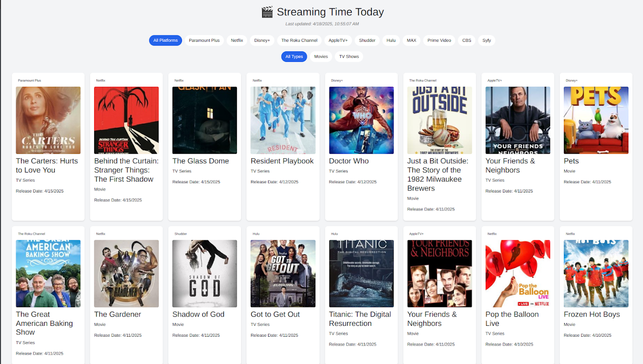Select the Frozen Hot Boys poster
This screenshot has width=643, height=364.
[596, 274]
